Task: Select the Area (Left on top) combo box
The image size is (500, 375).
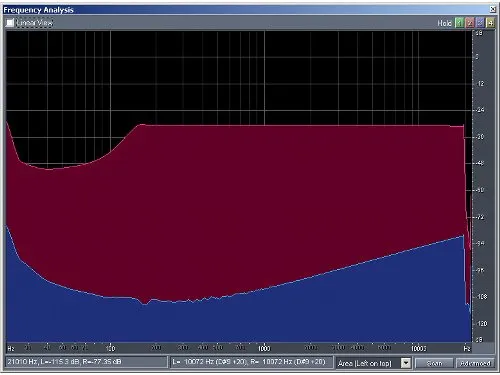Action: pyautogui.click(x=373, y=363)
